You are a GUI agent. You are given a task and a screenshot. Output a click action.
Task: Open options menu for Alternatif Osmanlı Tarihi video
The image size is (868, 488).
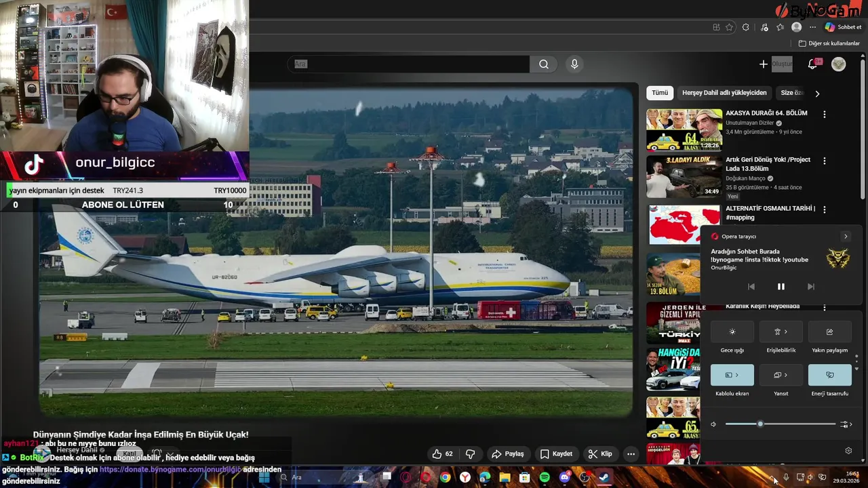click(825, 210)
